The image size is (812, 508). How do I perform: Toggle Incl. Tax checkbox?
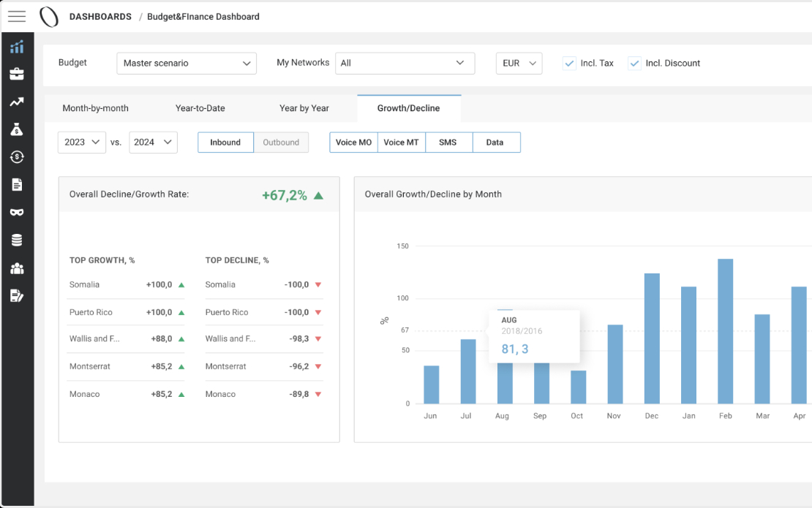(569, 63)
